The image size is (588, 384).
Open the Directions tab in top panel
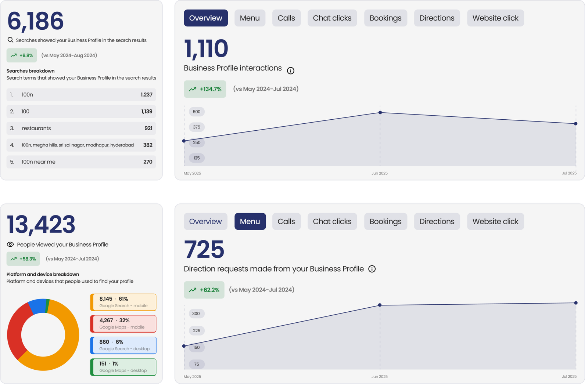point(437,18)
